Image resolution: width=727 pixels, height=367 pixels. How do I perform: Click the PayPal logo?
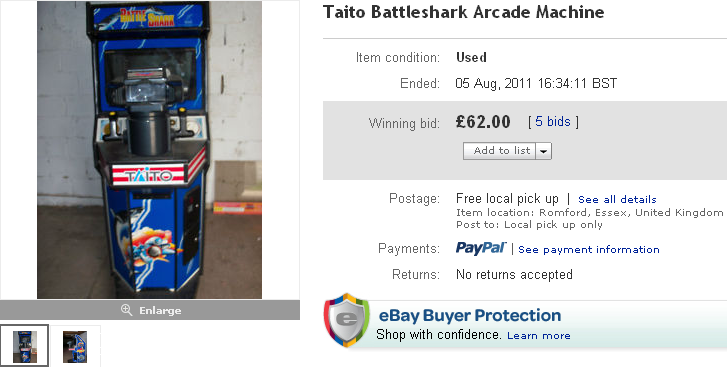[x=481, y=249]
